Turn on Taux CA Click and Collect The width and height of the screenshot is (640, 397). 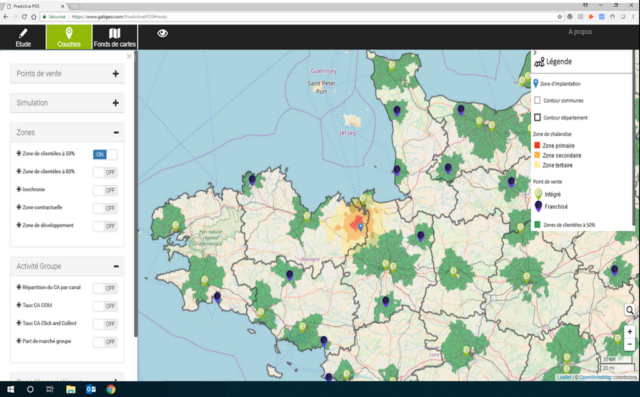[105, 324]
